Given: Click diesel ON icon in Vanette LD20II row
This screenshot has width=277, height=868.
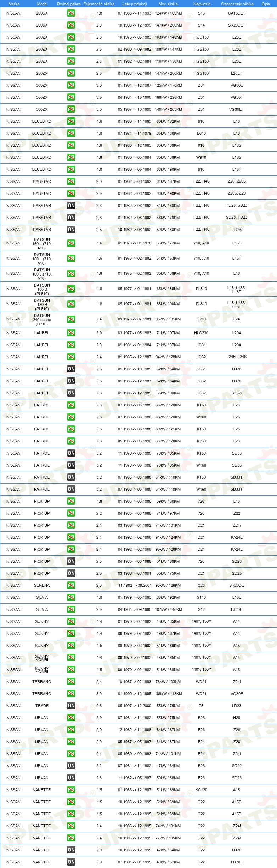Looking at the screenshot, I should click(x=71, y=862).
